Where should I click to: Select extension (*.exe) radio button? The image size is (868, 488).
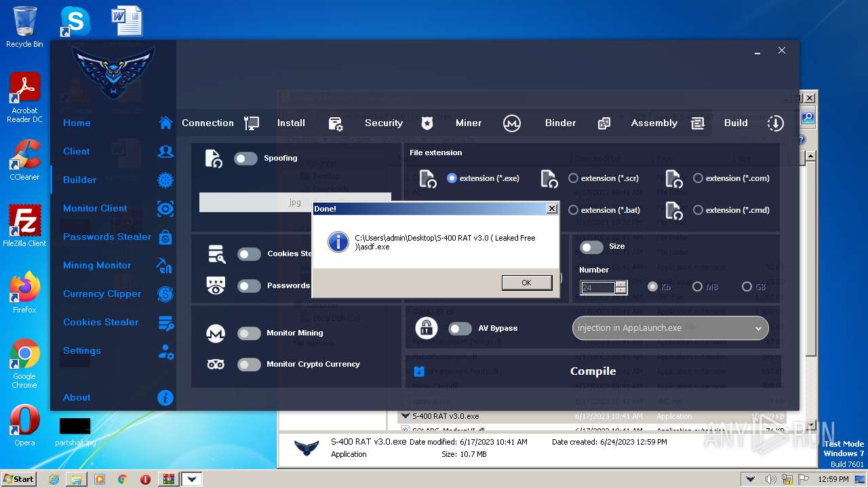(452, 178)
